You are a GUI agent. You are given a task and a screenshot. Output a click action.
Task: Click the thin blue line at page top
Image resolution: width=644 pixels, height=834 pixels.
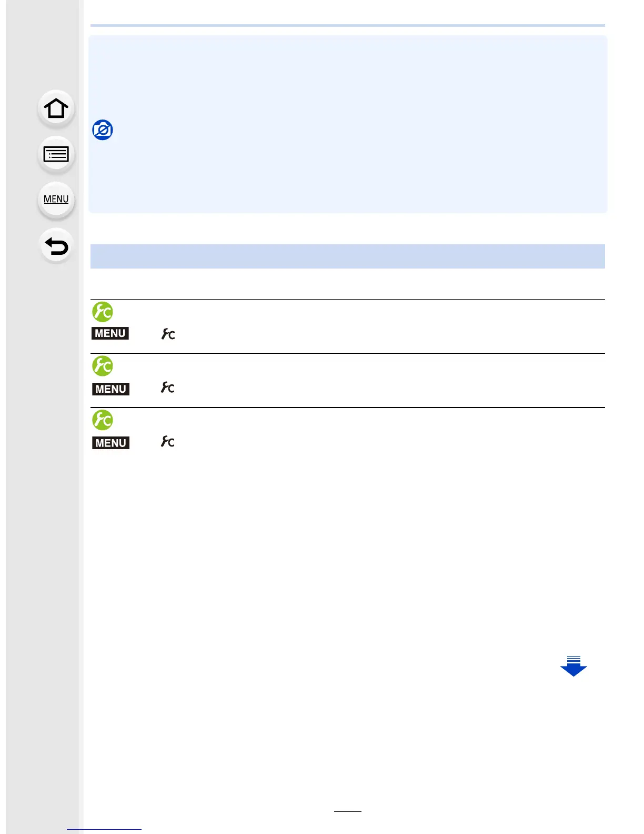click(348, 25)
